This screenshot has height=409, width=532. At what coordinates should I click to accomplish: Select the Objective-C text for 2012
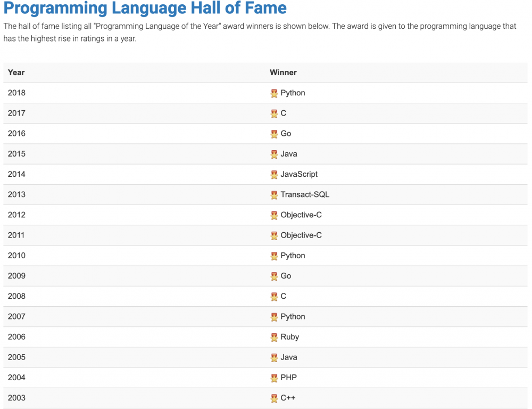pos(301,215)
